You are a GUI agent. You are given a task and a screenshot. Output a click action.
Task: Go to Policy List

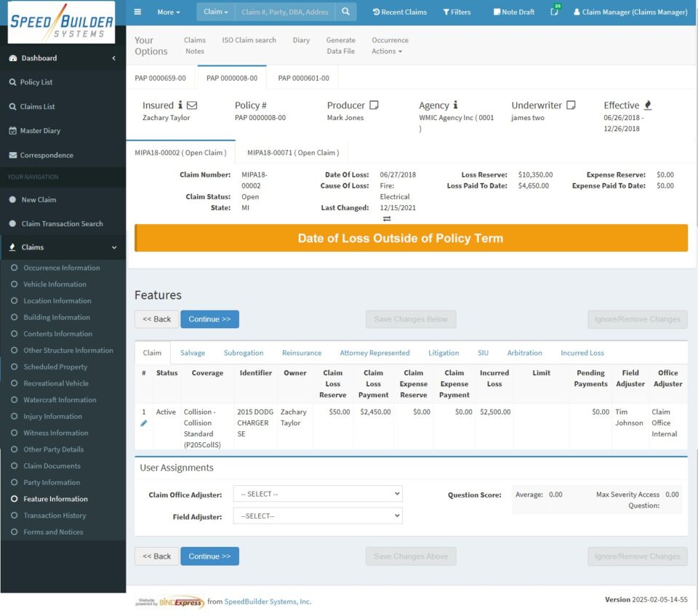point(36,82)
